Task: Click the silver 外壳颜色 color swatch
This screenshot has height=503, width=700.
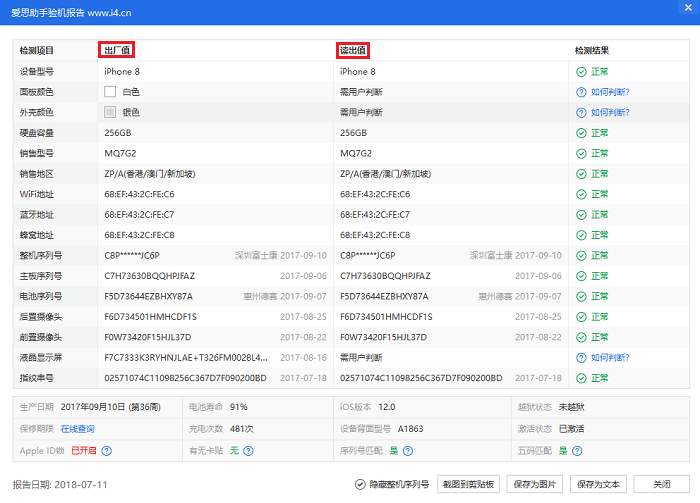Action: [110, 112]
